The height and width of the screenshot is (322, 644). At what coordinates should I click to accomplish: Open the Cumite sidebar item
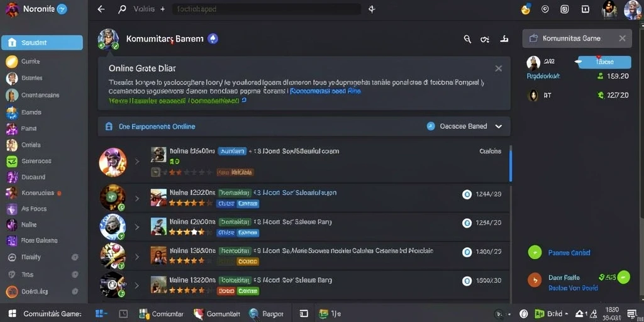click(x=30, y=61)
